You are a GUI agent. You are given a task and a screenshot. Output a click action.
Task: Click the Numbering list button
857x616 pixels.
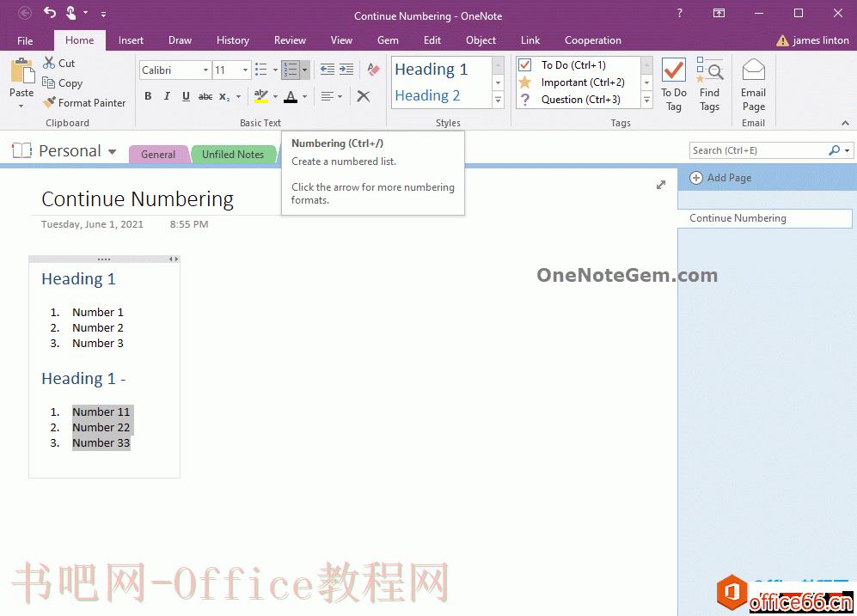(x=291, y=70)
